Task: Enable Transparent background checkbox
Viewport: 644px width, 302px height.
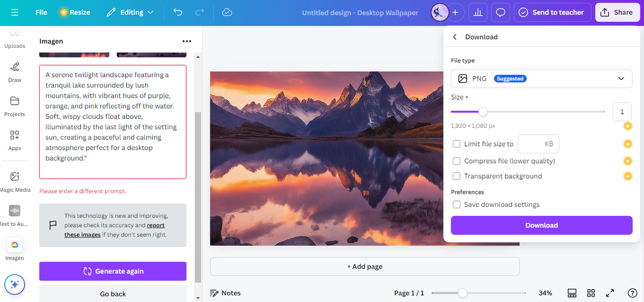Action: (457, 176)
